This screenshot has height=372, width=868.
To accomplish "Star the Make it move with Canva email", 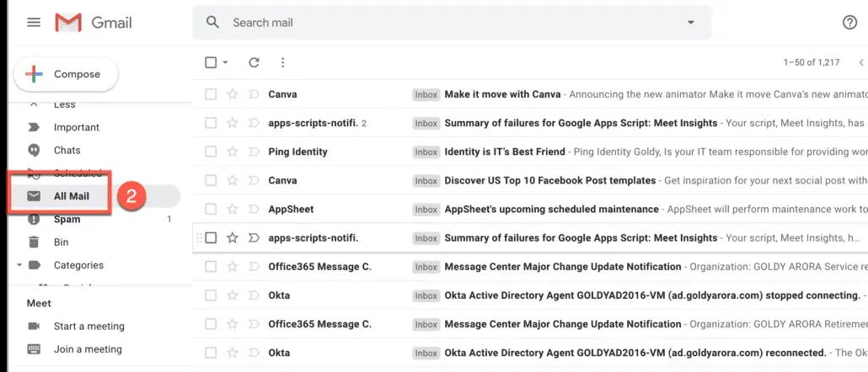I will pyautogui.click(x=233, y=94).
